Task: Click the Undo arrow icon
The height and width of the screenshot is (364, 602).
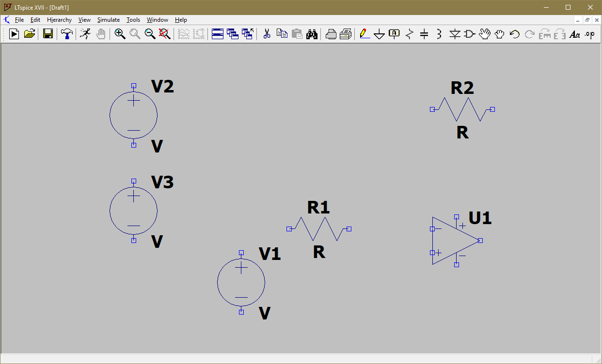Action: tap(515, 34)
